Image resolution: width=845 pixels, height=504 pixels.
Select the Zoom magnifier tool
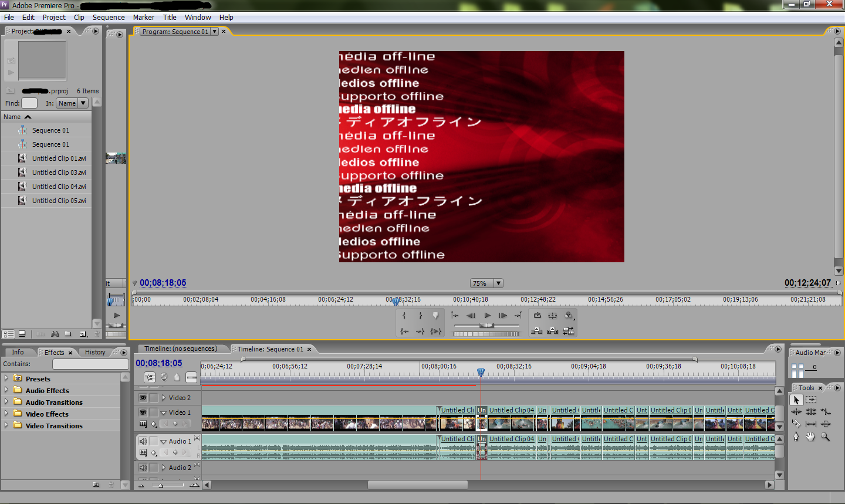click(826, 437)
